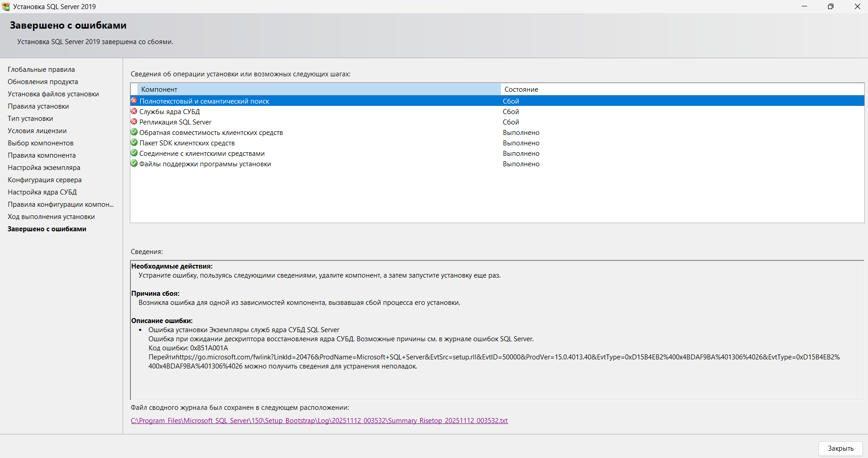
Task: Sort by the Состояние column header
Action: [682, 90]
